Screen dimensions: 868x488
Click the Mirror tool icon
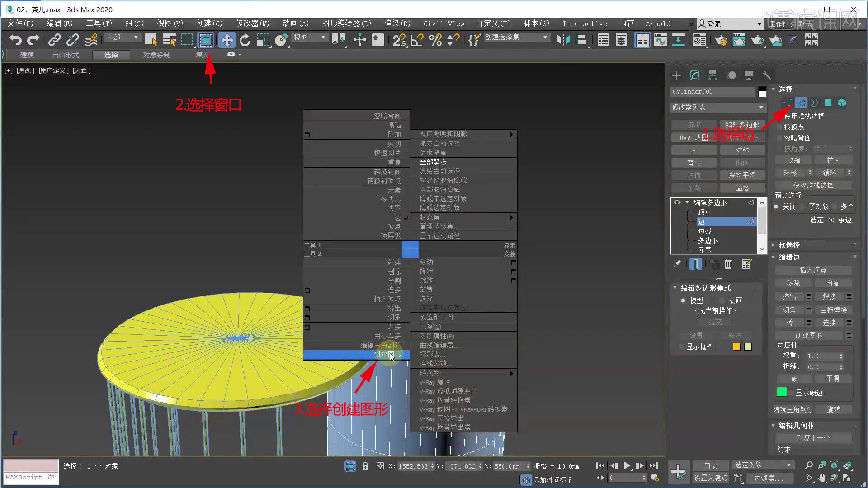pos(563,40)
